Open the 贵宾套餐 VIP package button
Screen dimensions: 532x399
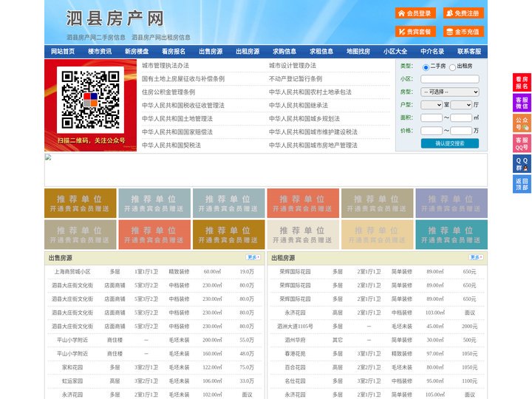click(415, 32)
